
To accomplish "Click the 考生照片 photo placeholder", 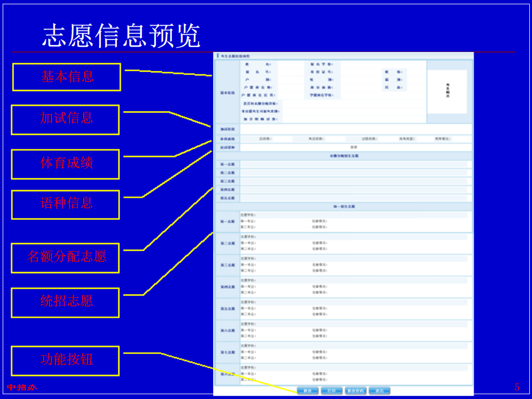I will [x=447, y=92].
